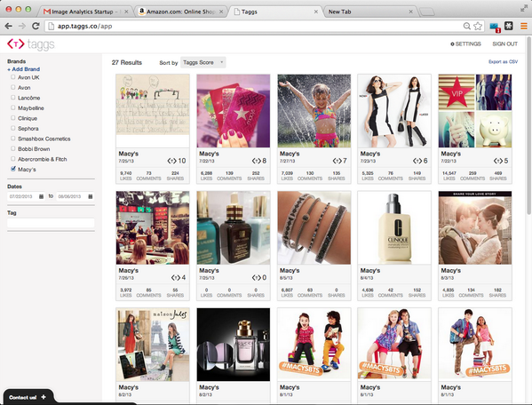Close the Taggs tab

[x=316, y=12]
